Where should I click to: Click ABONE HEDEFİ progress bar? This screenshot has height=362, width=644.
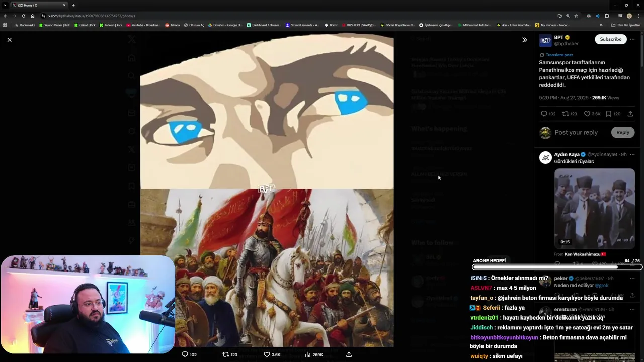point(557,267)
